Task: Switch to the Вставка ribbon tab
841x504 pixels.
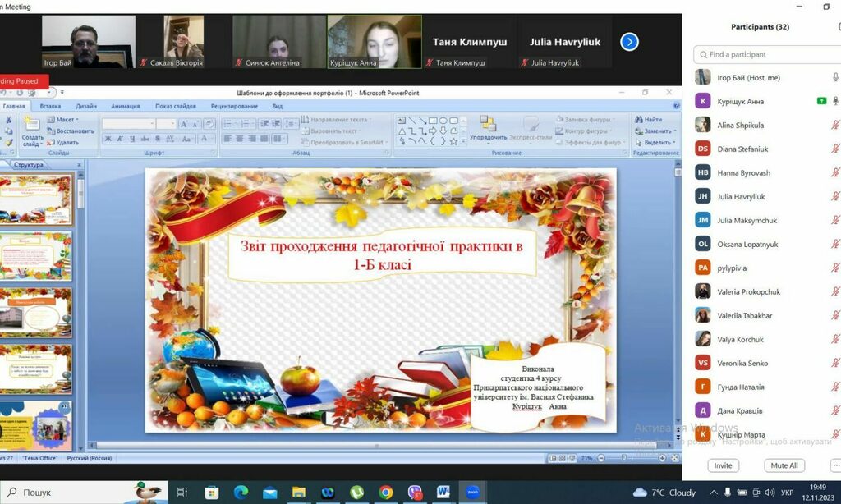Action: 50,106
